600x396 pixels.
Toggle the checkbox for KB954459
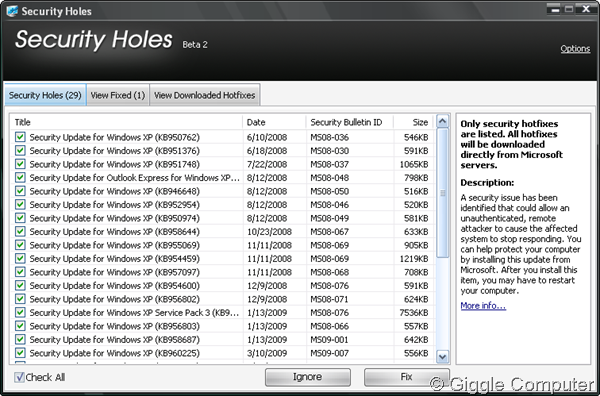(20, 259)
